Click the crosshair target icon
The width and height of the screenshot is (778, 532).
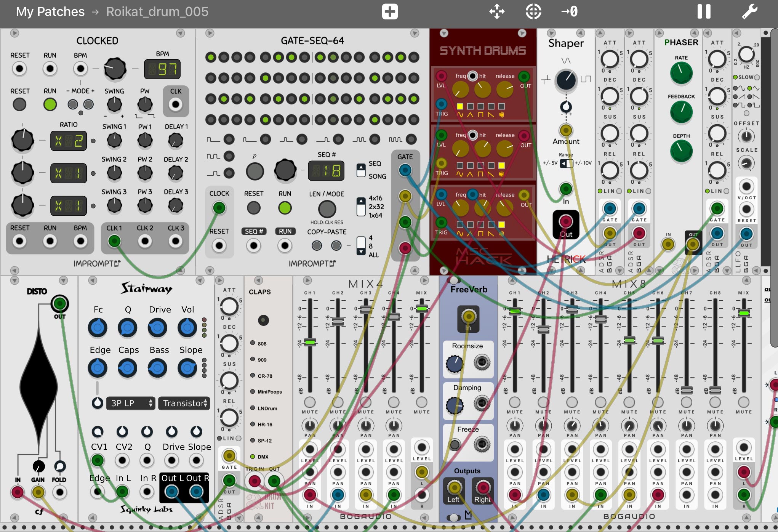(x=533, y=11)
